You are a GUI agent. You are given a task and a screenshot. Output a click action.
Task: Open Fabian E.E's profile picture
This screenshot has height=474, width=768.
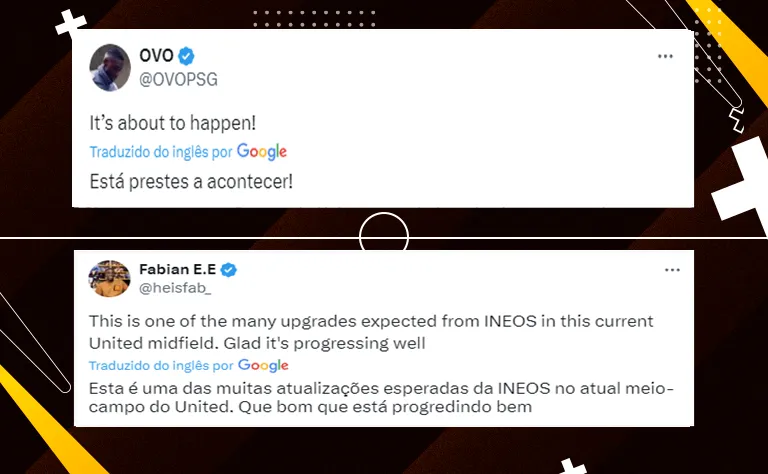pos(109,278)
